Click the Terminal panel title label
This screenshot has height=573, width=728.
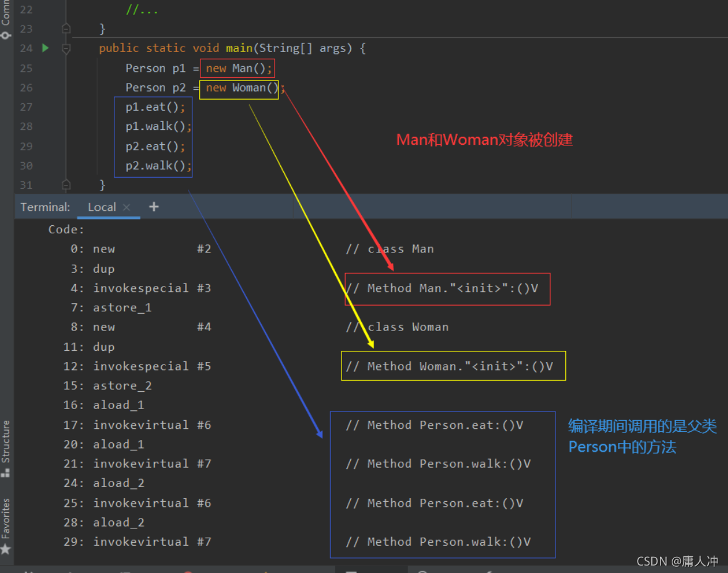[x=45, y=207]
